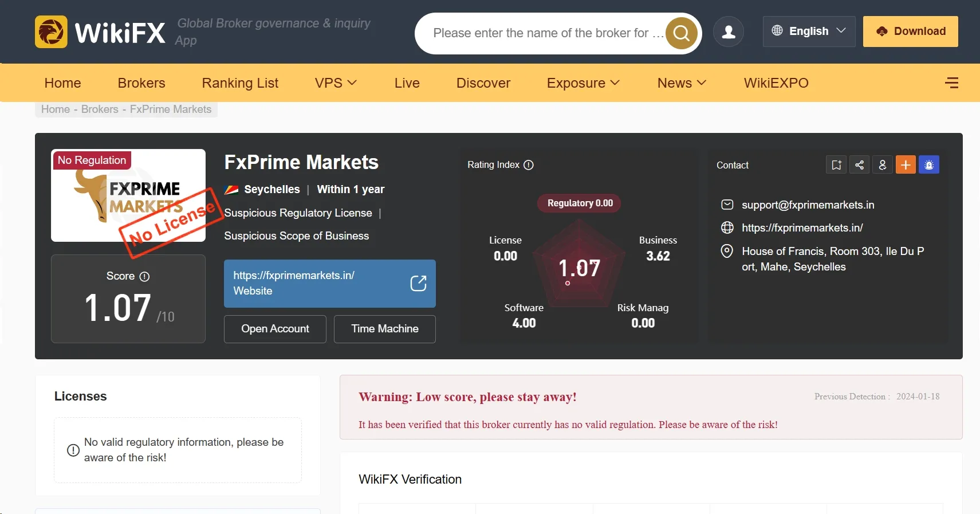Expand the News menu

coord(682,83)
